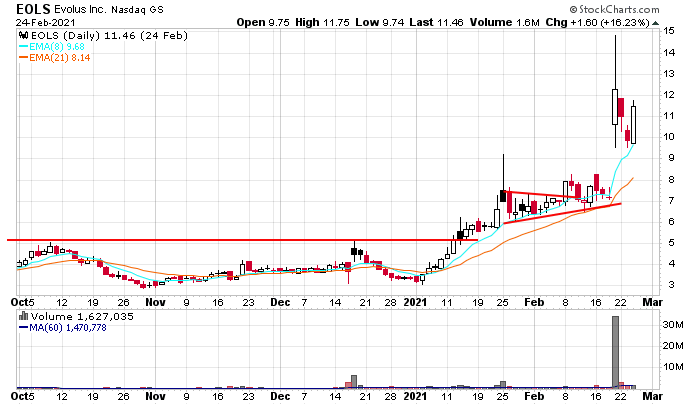700x405 pixels.
Task: Click the 10 label on the right price axis
Action: point(668,137)
